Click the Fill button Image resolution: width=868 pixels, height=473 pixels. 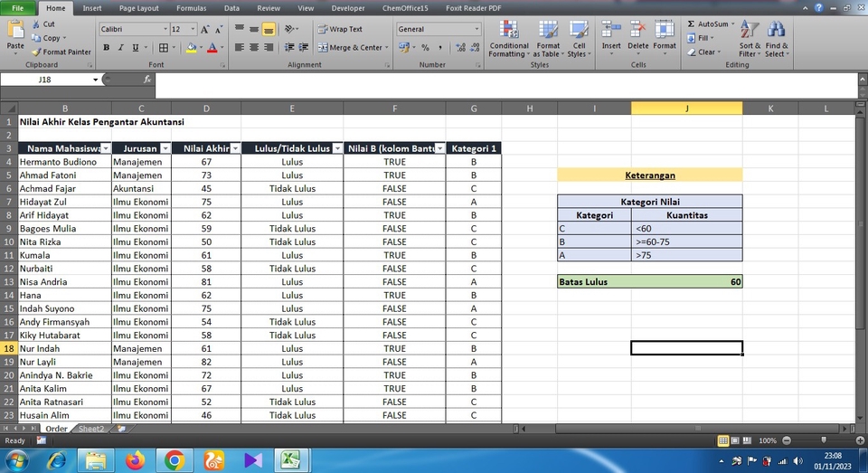click(x=701, y=38)
